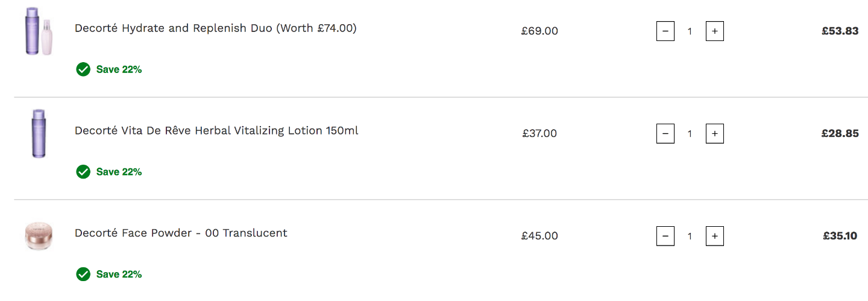The width and height of the screenshot is (868, 301).
Task: Decrease quantity of Hydrate and Replenish Duo
Action: pyautogui.click(x=665, y=31)
